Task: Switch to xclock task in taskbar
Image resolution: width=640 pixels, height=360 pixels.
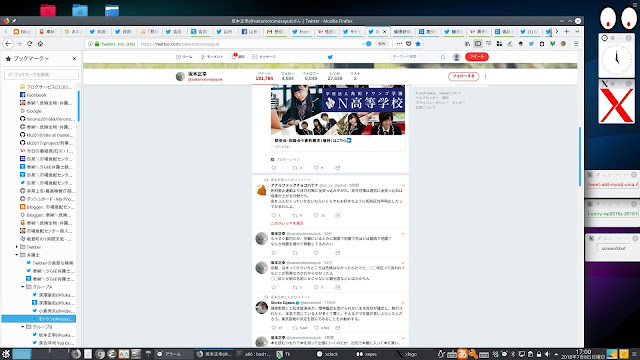Action: (x=327, y=354)
